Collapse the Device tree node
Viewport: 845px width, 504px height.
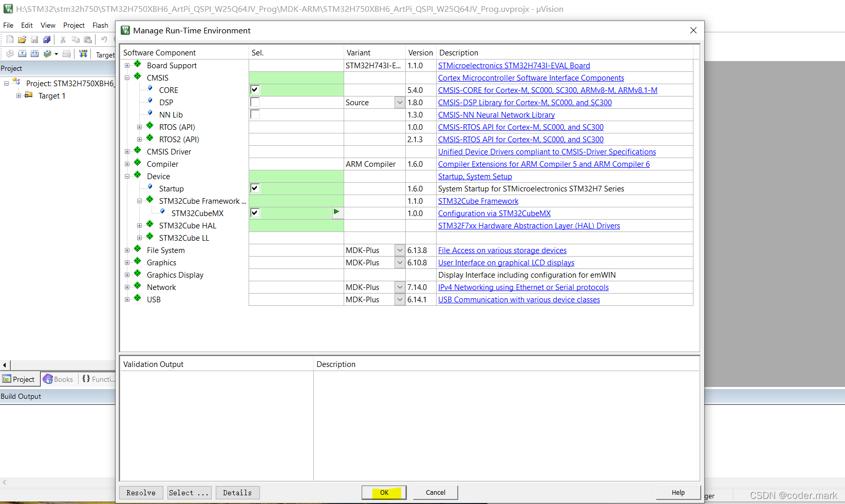coord(127,176)
